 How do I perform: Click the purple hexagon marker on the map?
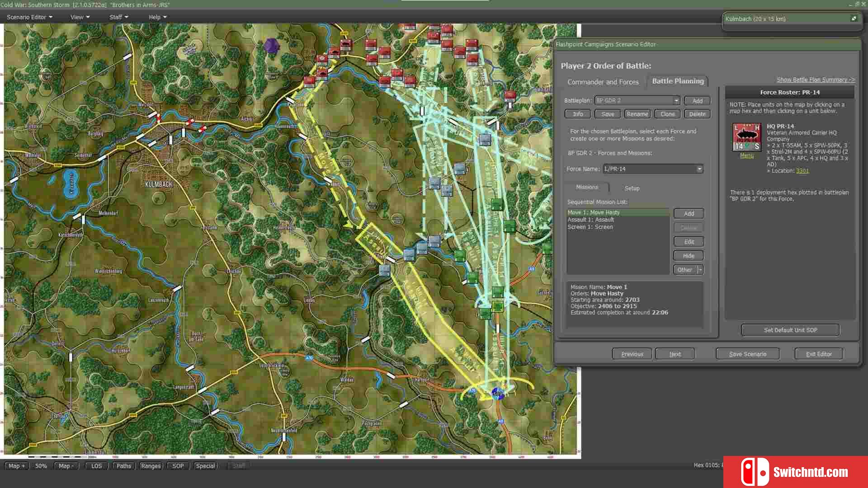click(271, 45)
